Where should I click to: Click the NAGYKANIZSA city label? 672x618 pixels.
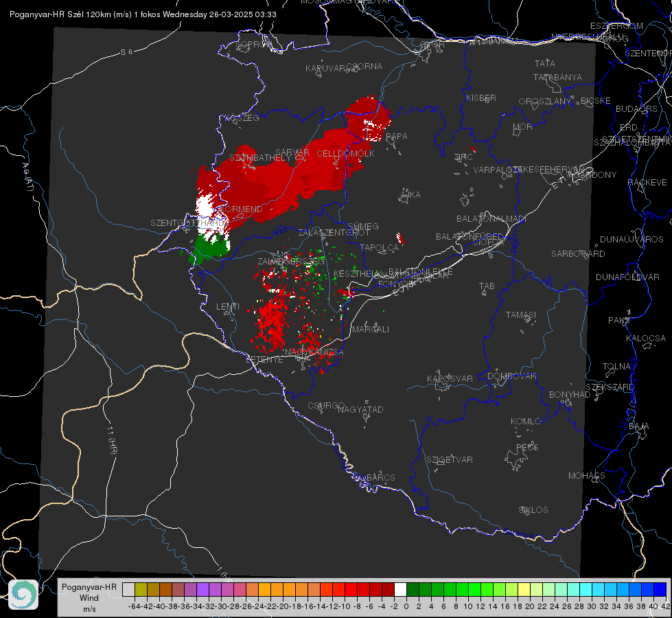(314, 352)
